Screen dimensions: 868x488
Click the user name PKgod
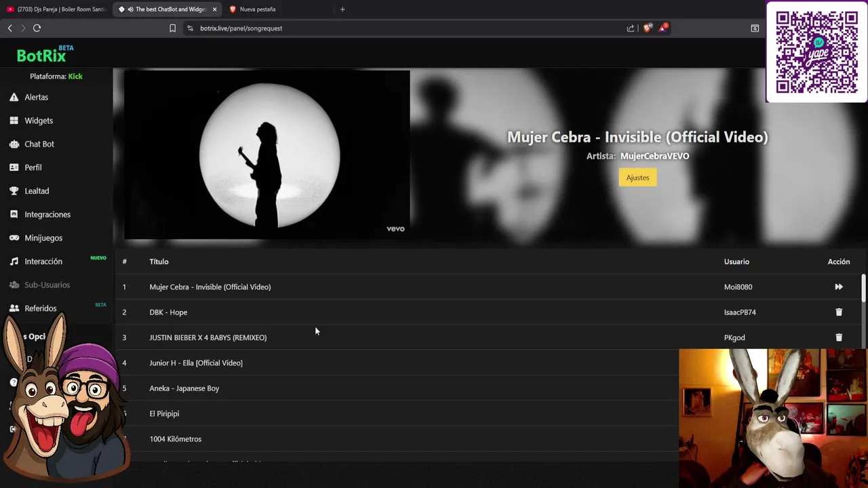coord(734,338)
